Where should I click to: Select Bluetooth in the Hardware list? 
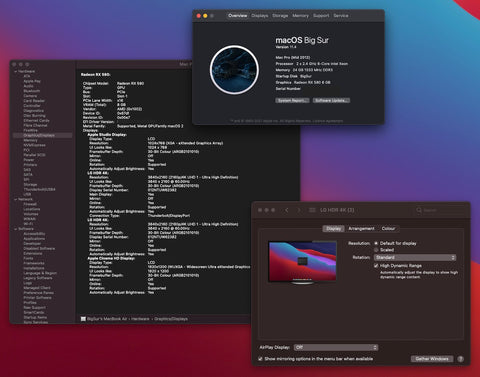32,91
